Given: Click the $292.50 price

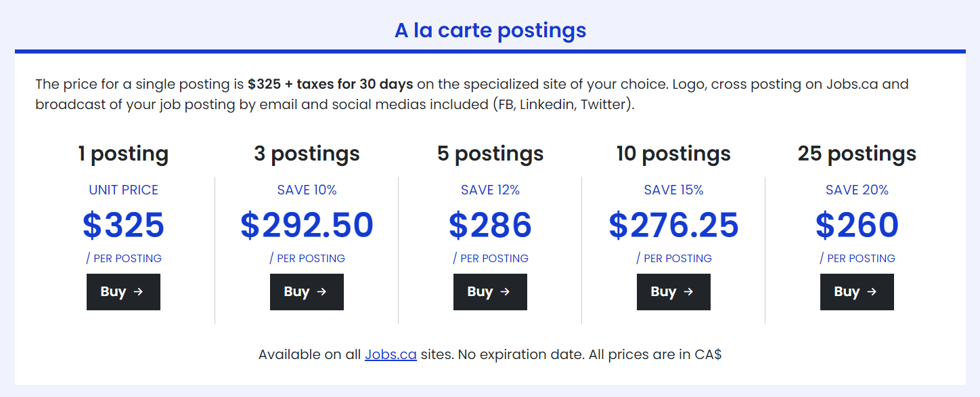Looking at the screenshot, I should (x=307, y=226).
